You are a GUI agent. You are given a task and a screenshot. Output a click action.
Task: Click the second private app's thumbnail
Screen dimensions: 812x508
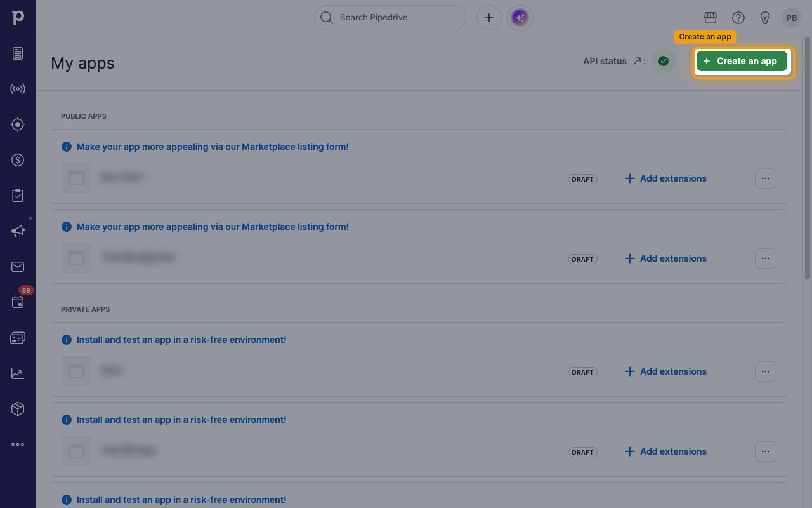point(76,451)
